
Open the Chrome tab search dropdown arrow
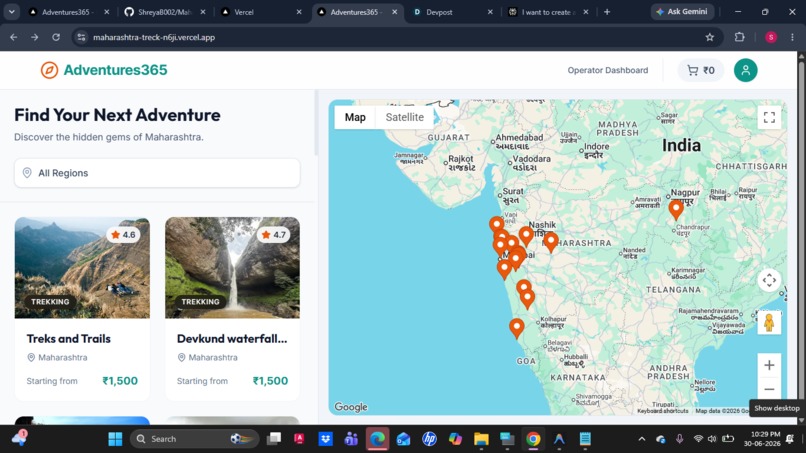[x=12, y=12]
